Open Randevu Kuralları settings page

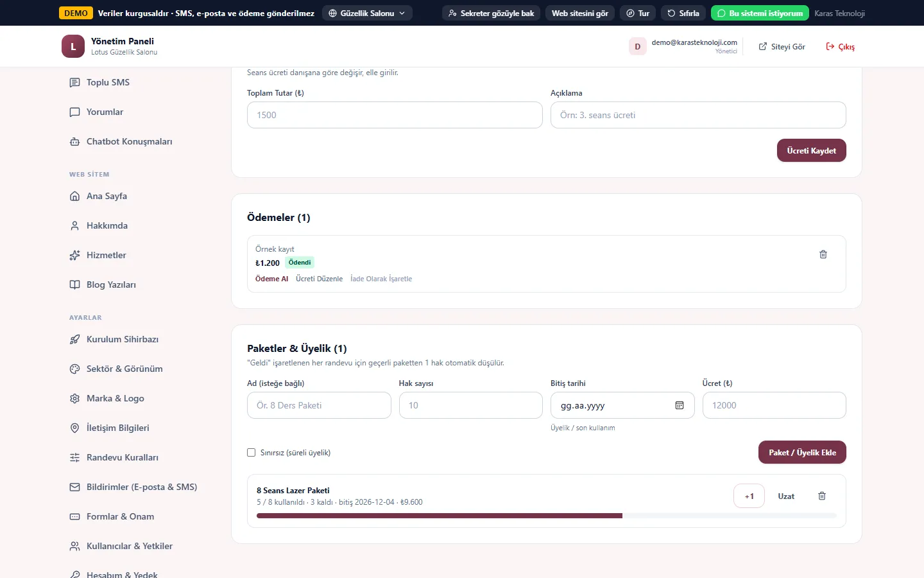tap(123, 457)
